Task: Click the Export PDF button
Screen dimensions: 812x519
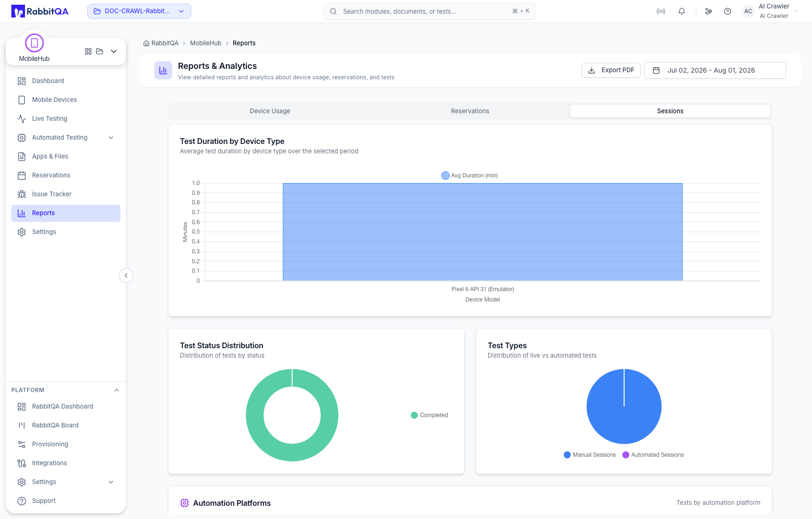Action: tap(611, 70)
